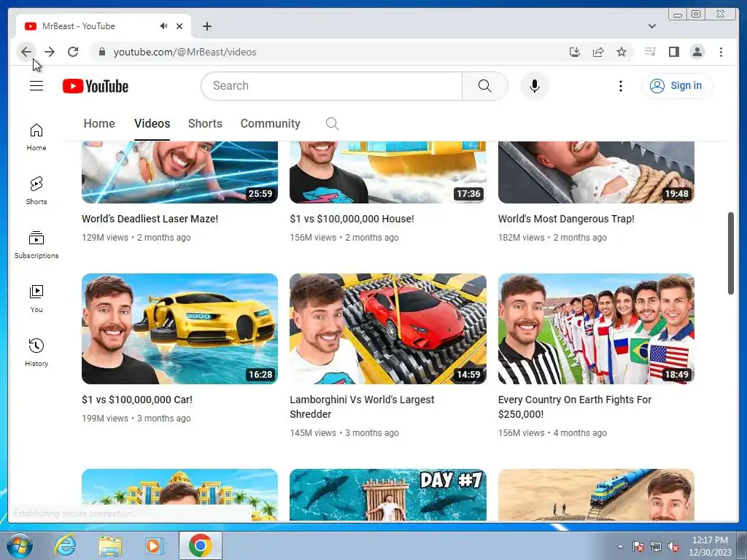Open the DAY #7 shark raft thumbnail
The image size is (747, 560).
(x=388, y=495)
